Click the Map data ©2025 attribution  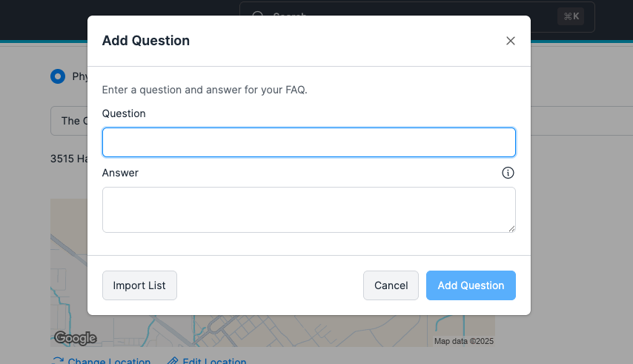pos(464,341)
